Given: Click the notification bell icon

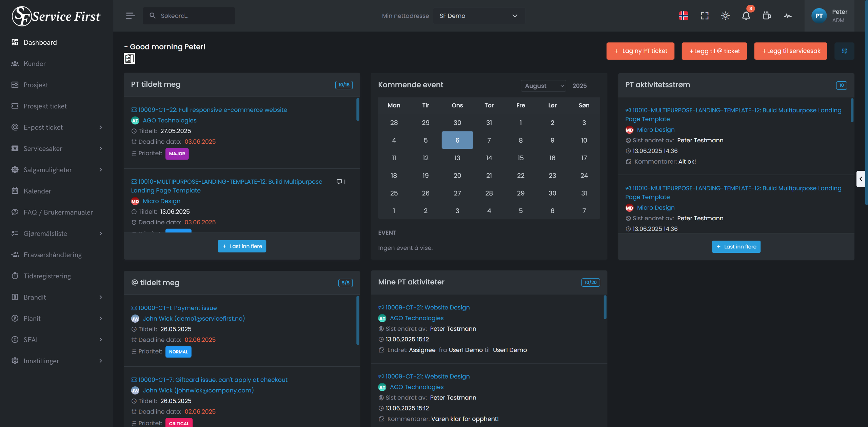Looking at the screenshot, I should [x=746, y=16].
